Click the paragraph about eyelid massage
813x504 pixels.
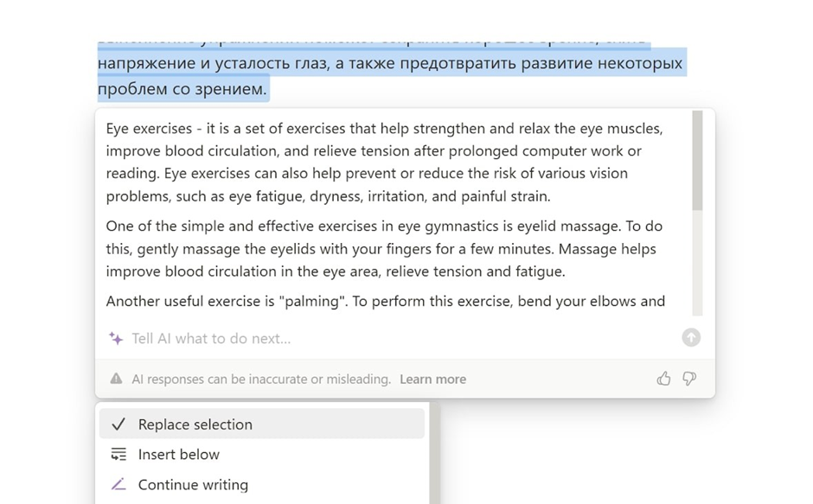tap(384, 249)
